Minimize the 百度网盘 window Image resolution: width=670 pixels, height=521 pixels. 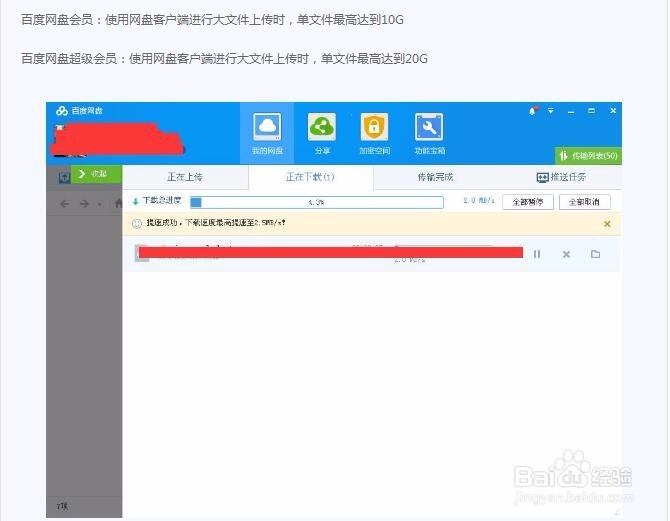(571, 111)
